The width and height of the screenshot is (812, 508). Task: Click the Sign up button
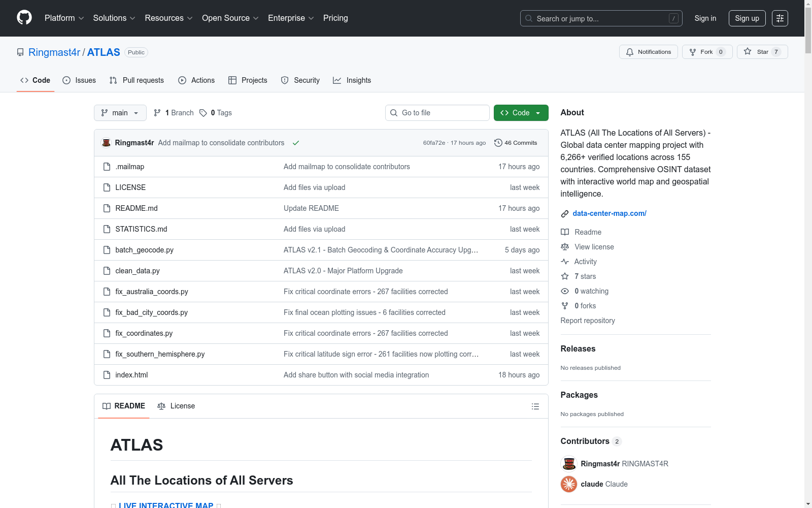tap(747, 18)
